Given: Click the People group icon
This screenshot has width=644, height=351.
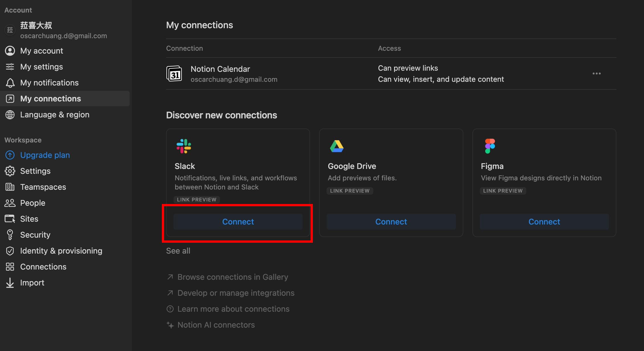Looking at the screenshot, I should 10,203.
